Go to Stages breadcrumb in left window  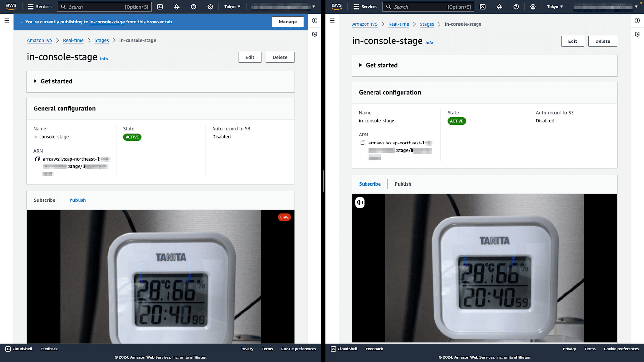coord(101,40)
